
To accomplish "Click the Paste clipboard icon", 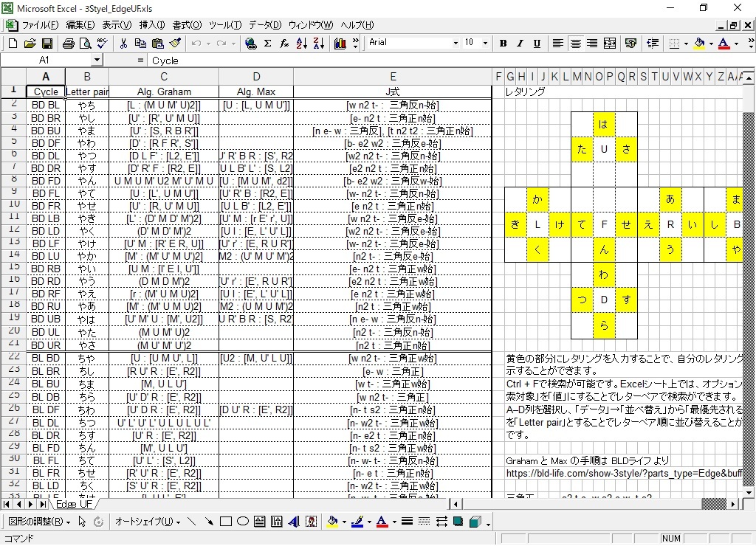I will 158,44.
